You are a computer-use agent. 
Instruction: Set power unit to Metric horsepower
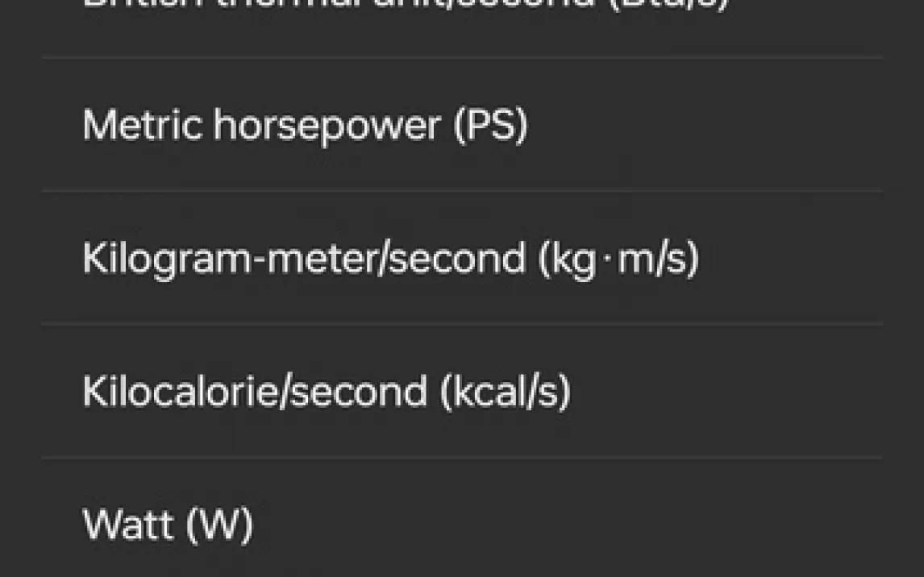(x=305, y=126)
